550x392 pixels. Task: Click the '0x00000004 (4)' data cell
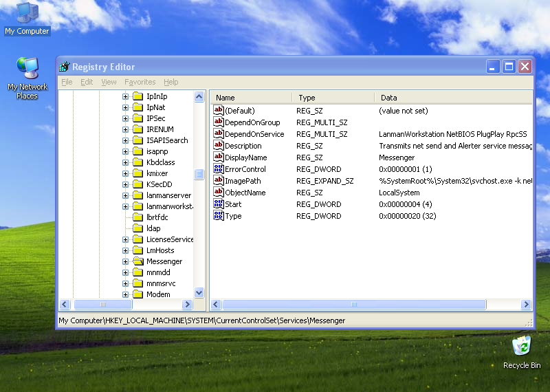point(406,204)
